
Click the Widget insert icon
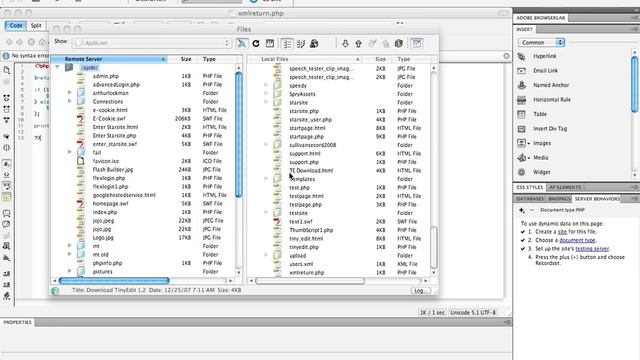coord(521,172)
